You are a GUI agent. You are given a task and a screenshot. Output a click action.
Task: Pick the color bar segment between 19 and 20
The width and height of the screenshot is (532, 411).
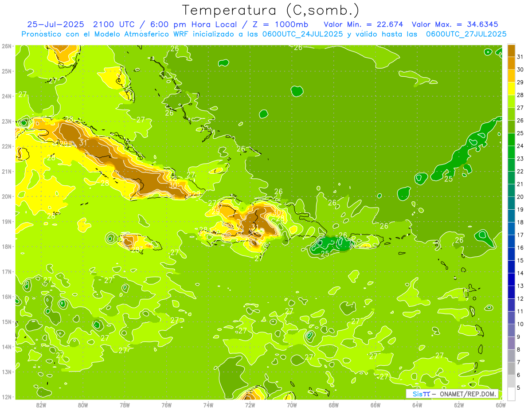pyautogui.click(x=511, y=203)
